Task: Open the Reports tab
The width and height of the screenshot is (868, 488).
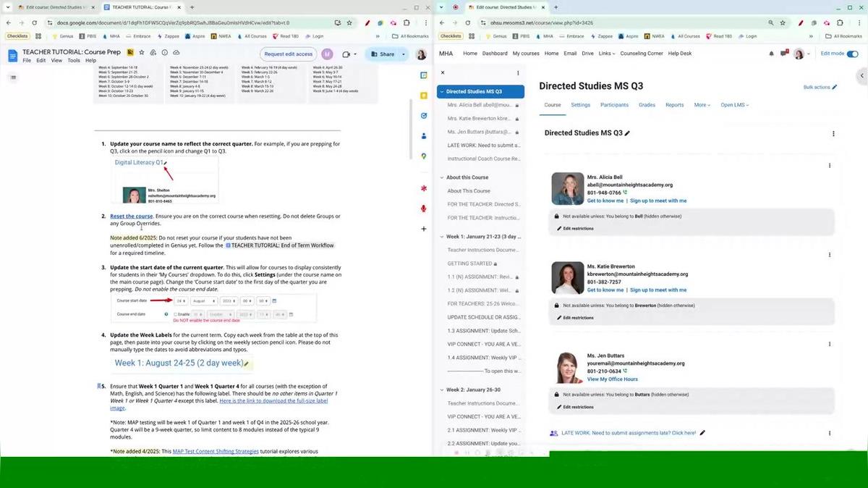Action: click(x=675, y=105)
